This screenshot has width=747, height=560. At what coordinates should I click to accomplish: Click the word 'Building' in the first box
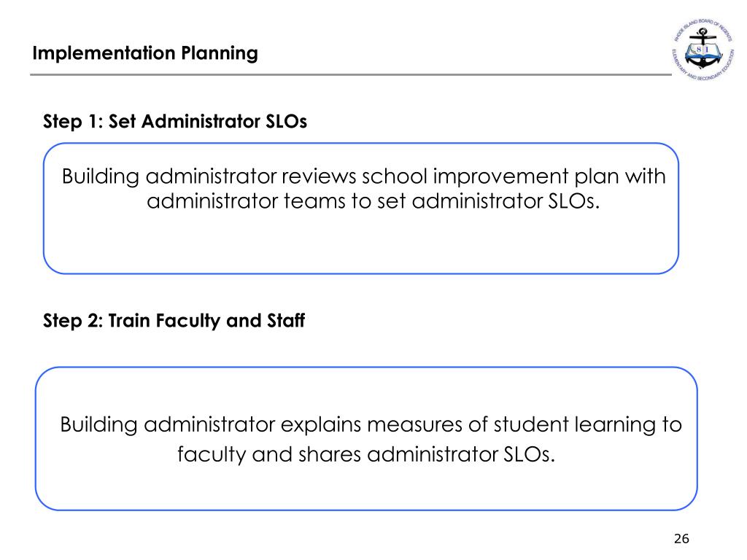coord(101,176)
